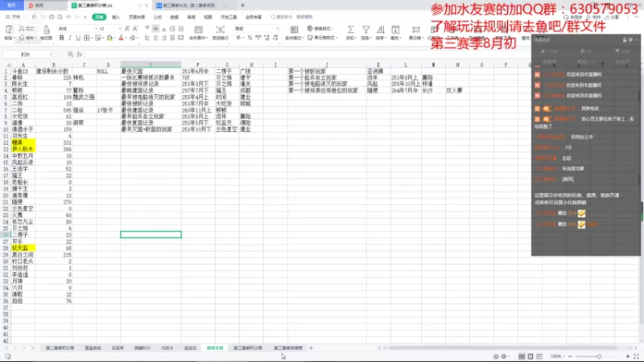
Task: Open the Data ribbon tab
Action: (175, 17)
